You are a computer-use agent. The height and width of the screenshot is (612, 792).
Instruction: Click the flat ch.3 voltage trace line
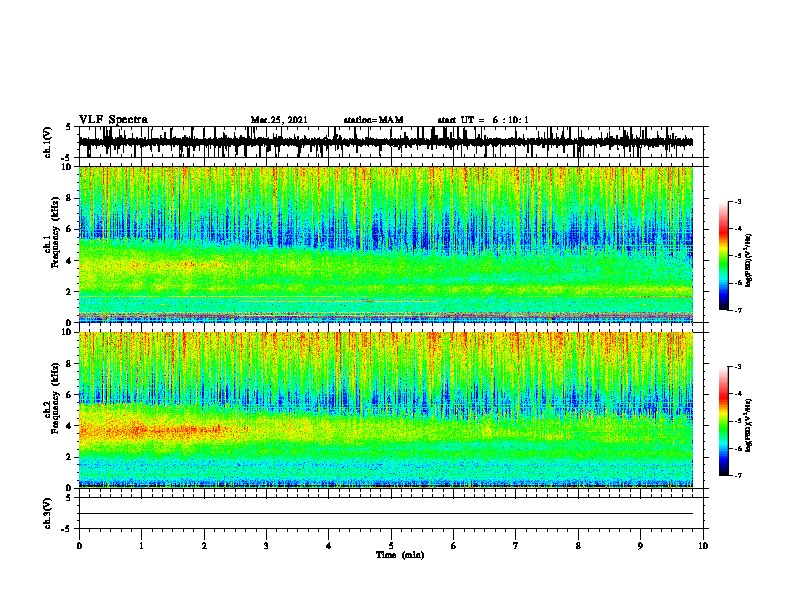coord(386,514)
